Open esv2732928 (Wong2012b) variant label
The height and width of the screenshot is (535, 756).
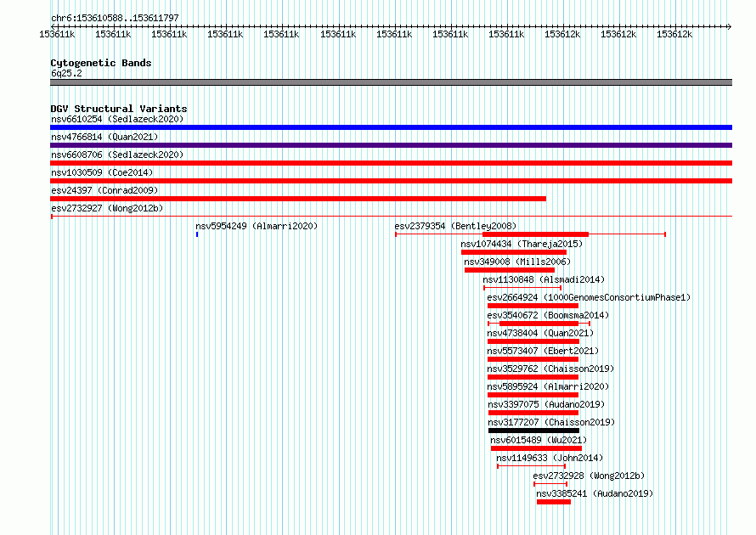[x=589, y=476]
